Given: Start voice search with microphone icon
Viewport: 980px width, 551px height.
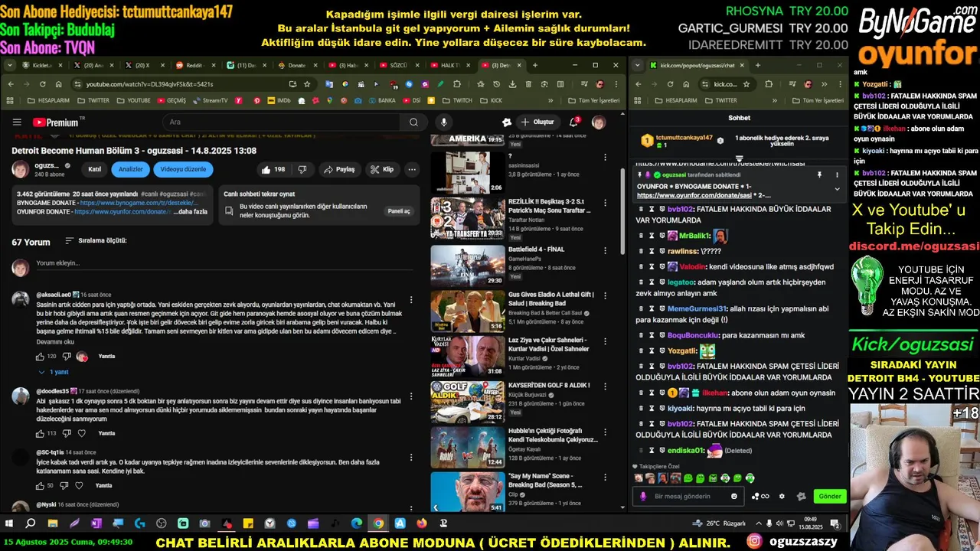Looking at the screenshot, I should click(x=443, y=122).
